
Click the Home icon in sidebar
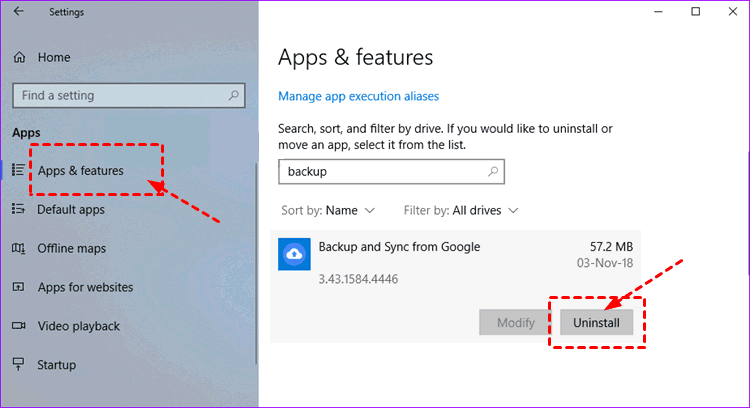coord(19,57)
